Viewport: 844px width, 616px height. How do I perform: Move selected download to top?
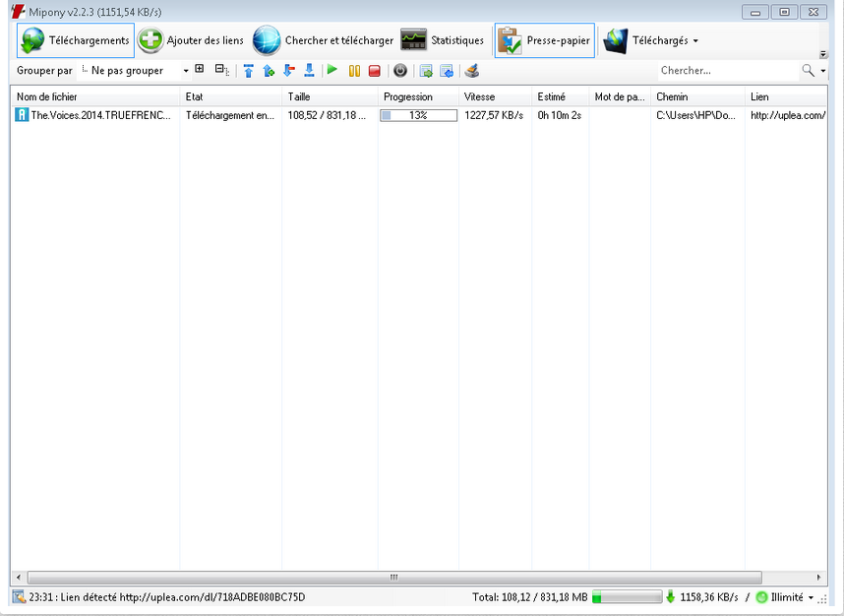[x=248, y=71]
